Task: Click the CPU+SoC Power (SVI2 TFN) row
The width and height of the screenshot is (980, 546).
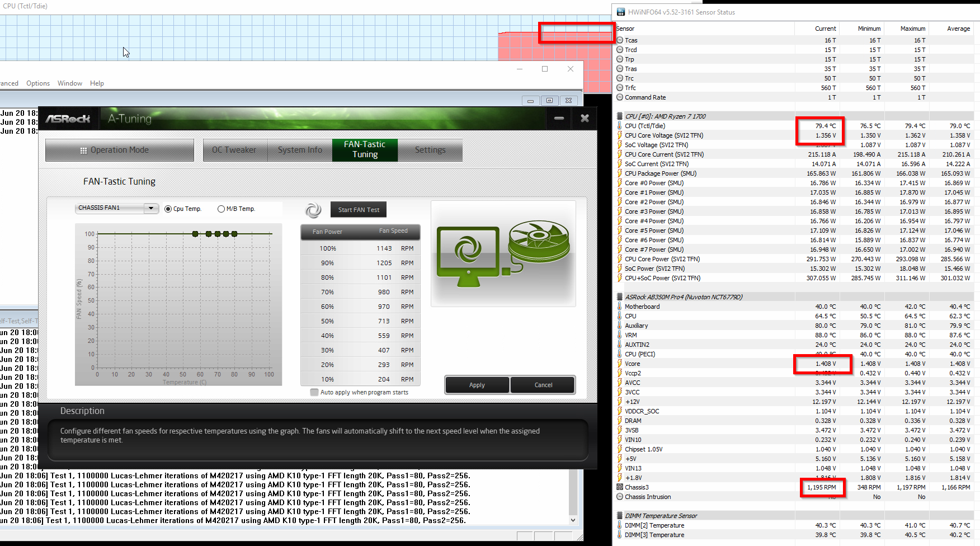Action: pos(794,278)
